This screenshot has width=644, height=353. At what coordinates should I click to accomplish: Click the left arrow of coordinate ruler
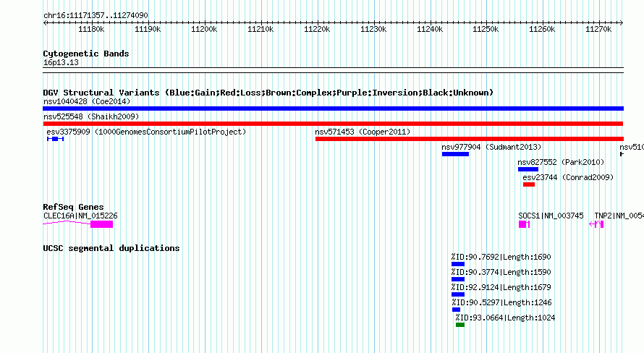point(45,23)
